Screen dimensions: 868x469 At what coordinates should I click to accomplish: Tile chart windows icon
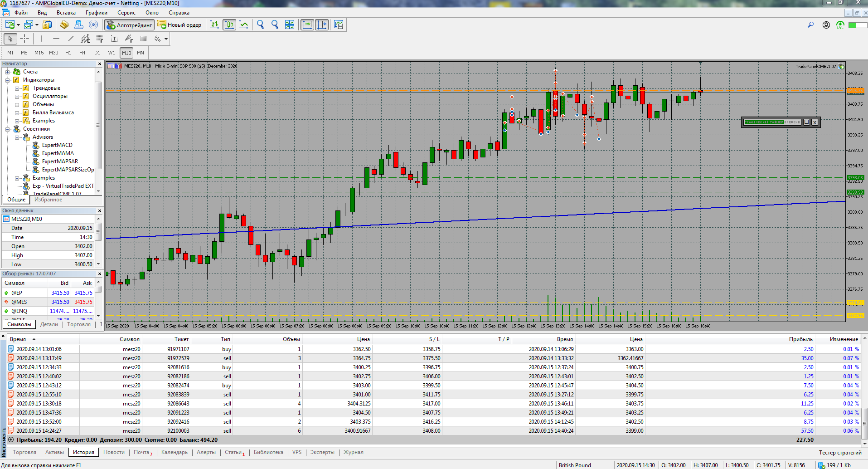[x=290, y=24]
